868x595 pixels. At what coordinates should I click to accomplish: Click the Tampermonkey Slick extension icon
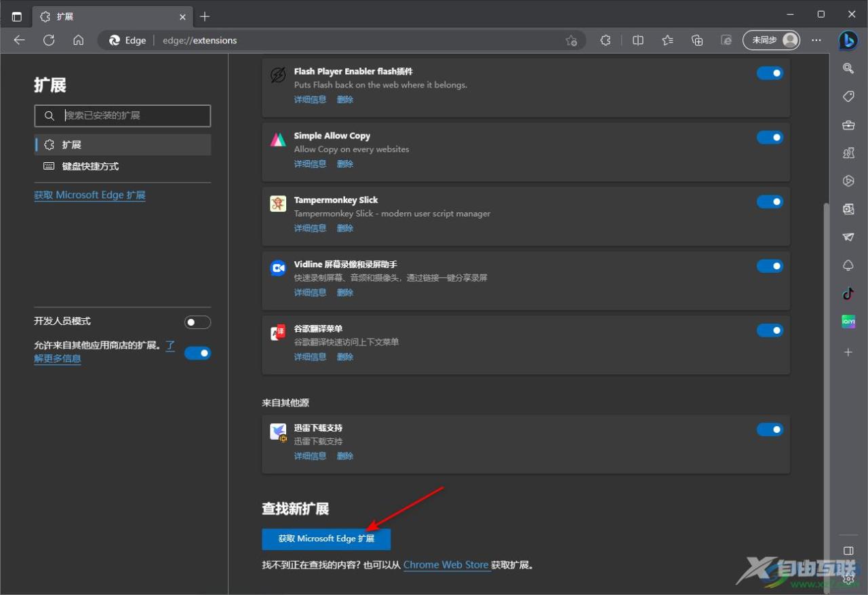(x=278, y=204)
